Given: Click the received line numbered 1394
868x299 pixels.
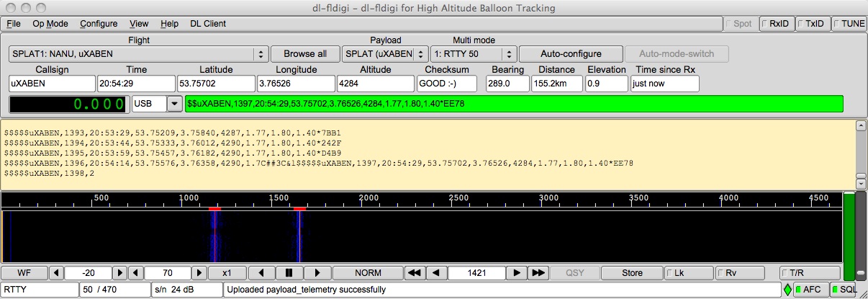Looking at the screenshot, I should [x=172, y=143].
